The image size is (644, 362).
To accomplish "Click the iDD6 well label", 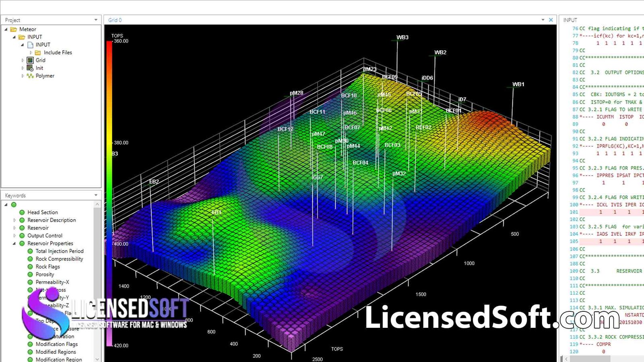I will click(x=427, y=78).
